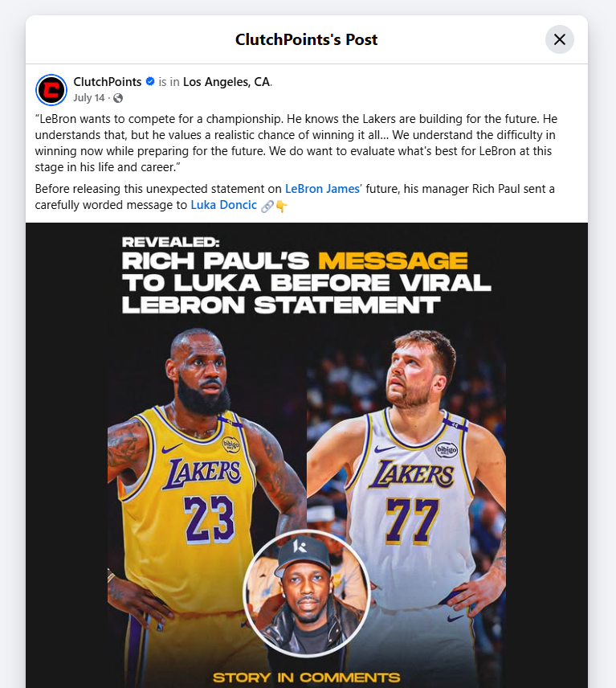Click the pointing down hand emoji
The width and height of the screenshot is (616, 688).
click(x=281, y=207)
